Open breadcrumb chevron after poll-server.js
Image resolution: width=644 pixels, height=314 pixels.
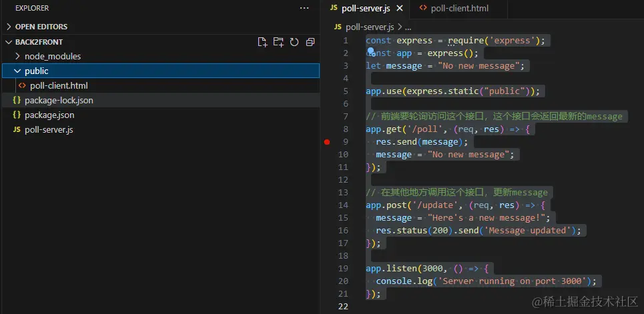click(400, 27)
